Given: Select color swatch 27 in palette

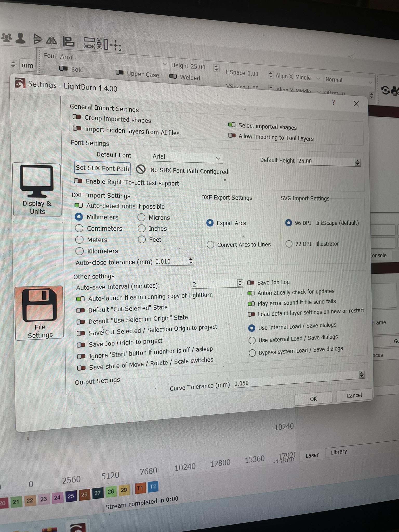Looking at the screenshot, I should click(97, 493).
